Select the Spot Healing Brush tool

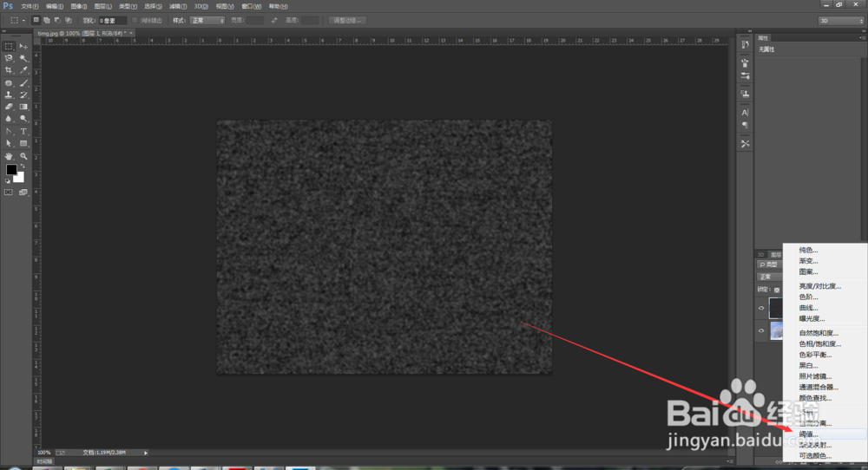[x=9, y=83]
